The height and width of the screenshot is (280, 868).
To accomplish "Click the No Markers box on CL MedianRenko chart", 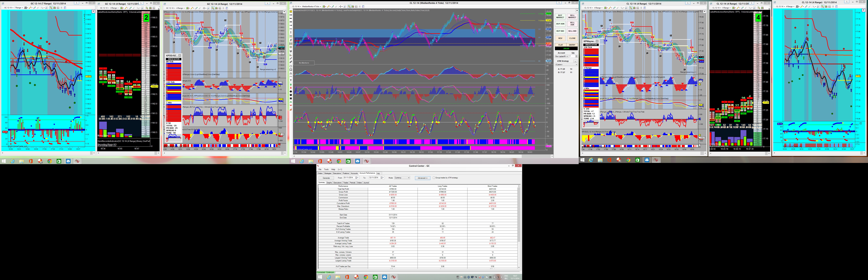I will [x=304, y=63].
